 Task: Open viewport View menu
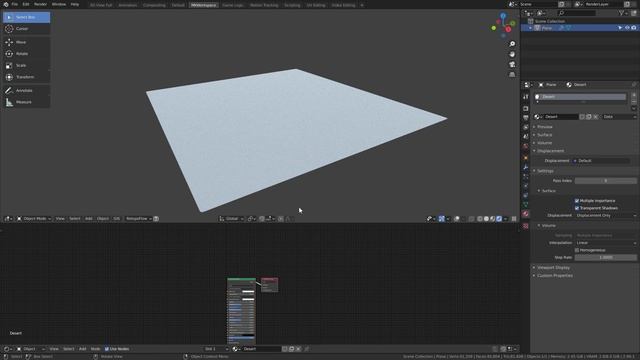pyautogui.click(x=60, y=219)
